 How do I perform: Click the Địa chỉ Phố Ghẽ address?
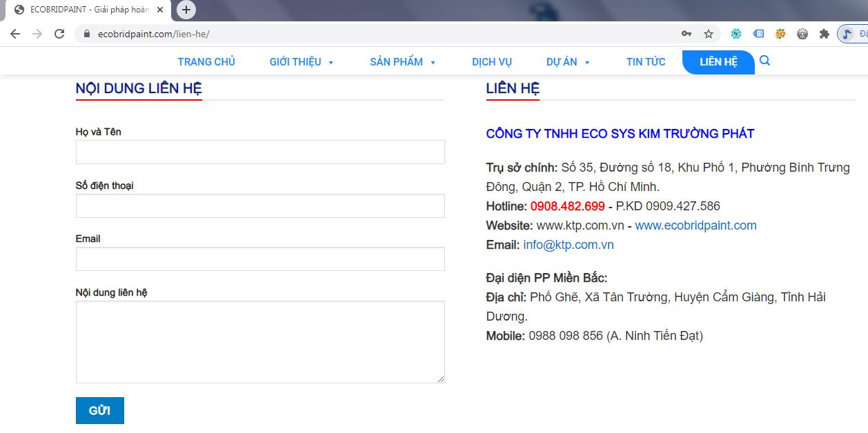656,307
